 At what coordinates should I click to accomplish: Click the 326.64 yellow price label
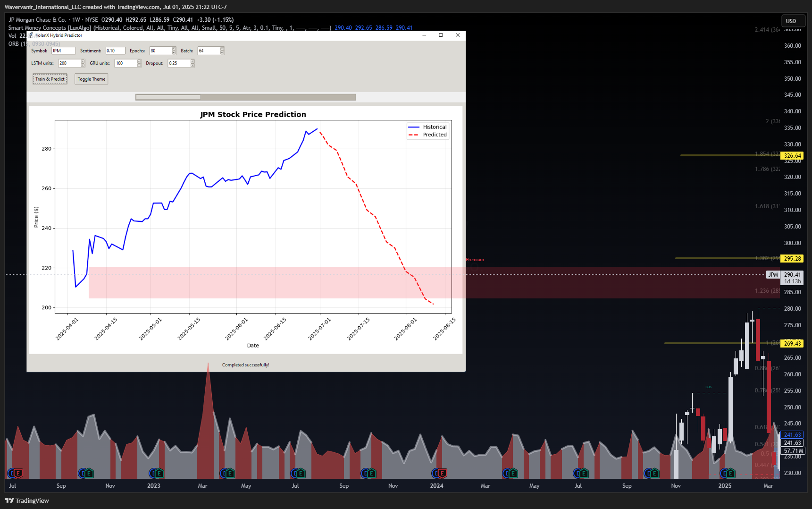pyautogui.click(x=792, y=155)
